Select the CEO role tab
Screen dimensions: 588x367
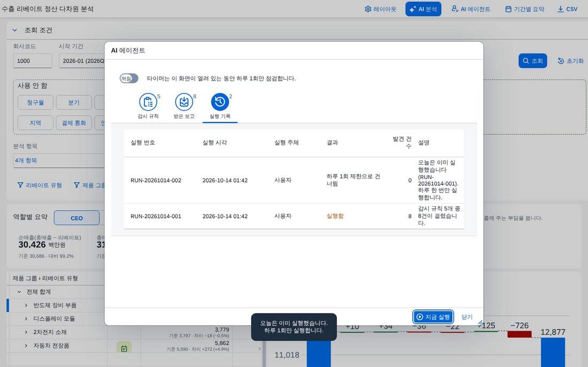pos(77,218)
